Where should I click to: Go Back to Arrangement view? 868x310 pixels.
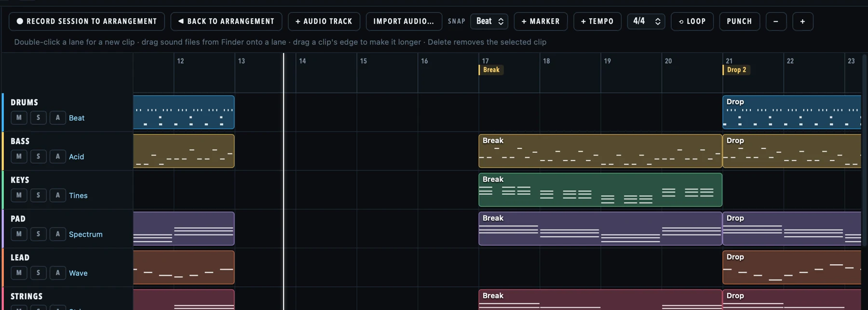pos(226,21)
